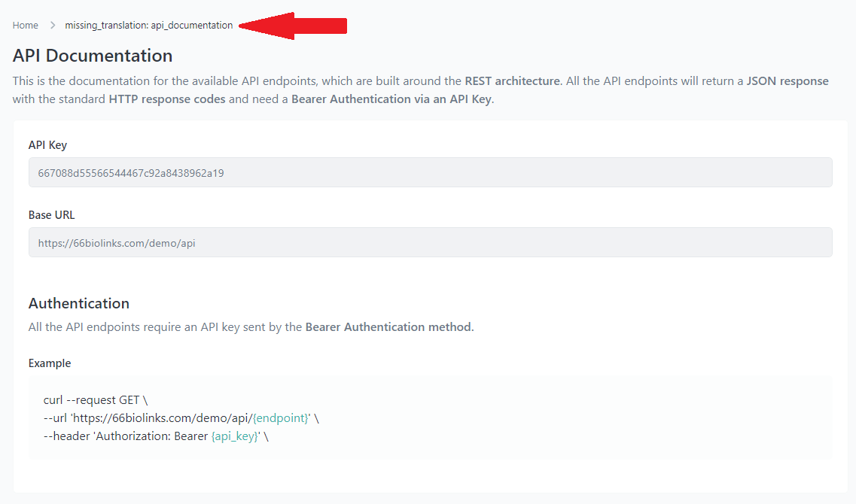
Task: Click the {api_key} placeholder in code
Action: 235,436
